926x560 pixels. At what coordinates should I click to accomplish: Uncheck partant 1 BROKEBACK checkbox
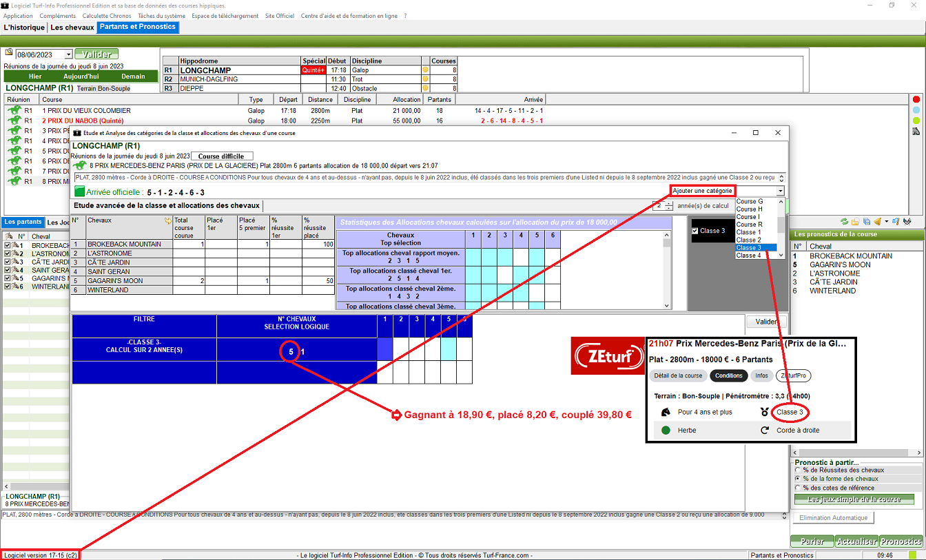(8, 245)
